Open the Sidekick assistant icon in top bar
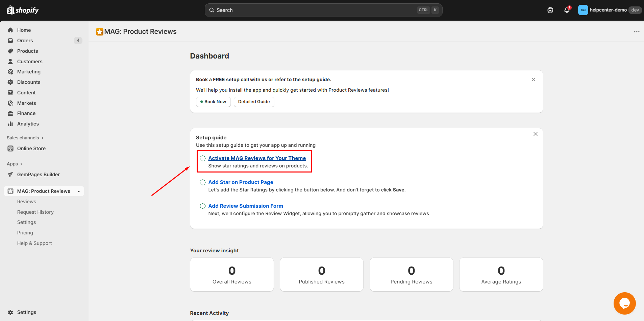This screenshot has width=644, height=321. (550, 10)
